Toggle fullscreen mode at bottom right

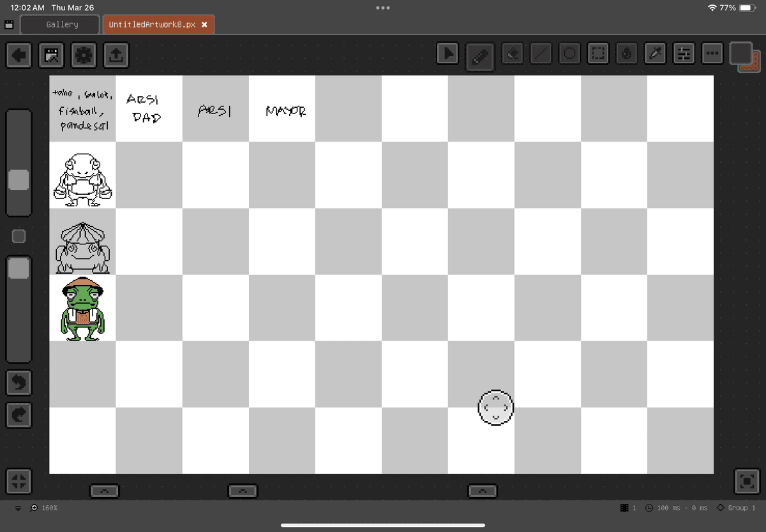pos(747,482)
